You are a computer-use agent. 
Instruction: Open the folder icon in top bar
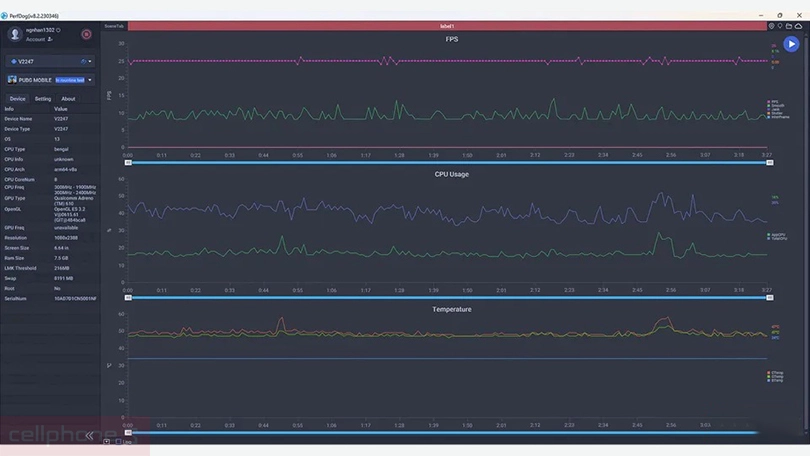tap(789, 25)
